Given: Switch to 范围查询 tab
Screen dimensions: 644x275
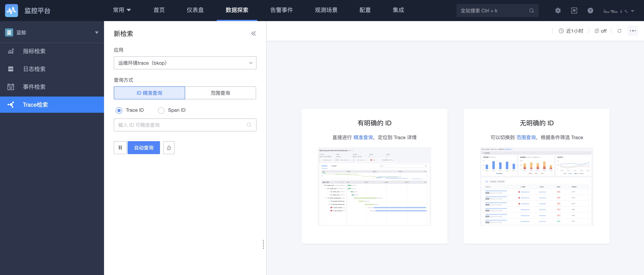Looking at the screenshot, I should tap(220, 93).
